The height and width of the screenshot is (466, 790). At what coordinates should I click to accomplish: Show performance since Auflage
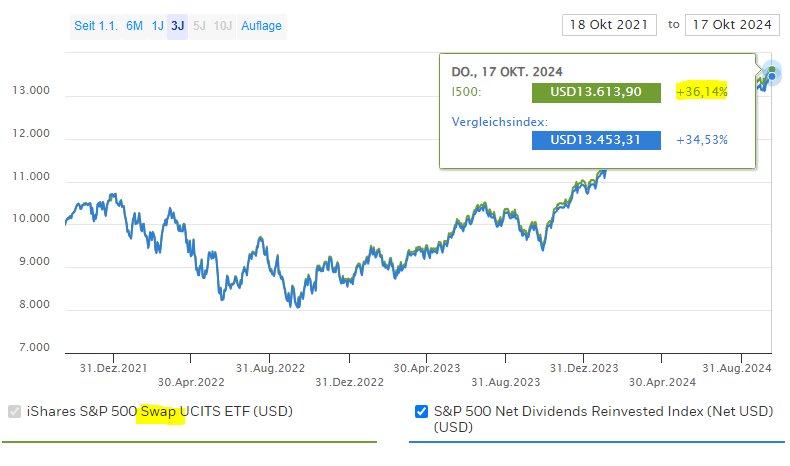tap(262, 26)
